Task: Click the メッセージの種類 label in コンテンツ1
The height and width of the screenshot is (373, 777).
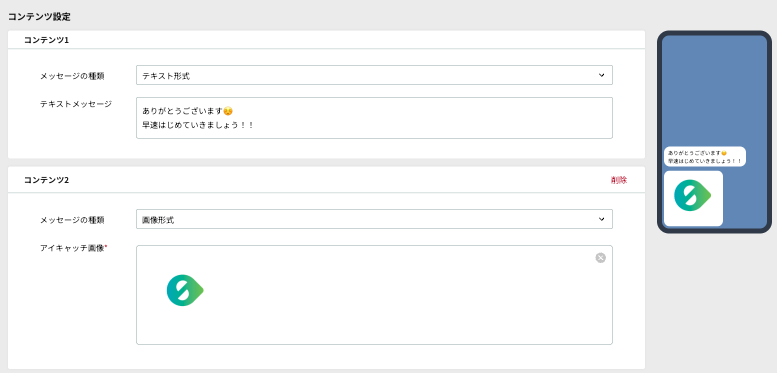Action: pos(72,76)
